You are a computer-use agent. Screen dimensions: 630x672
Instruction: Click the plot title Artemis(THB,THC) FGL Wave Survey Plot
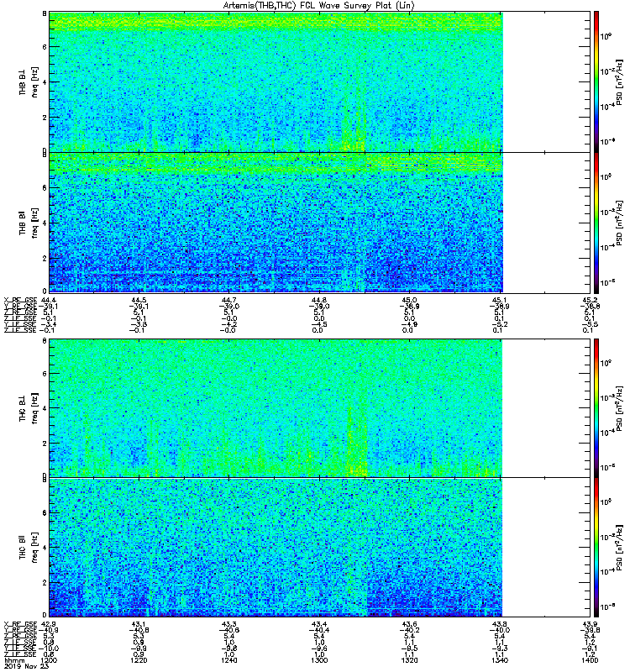click(x=319, y=5)
